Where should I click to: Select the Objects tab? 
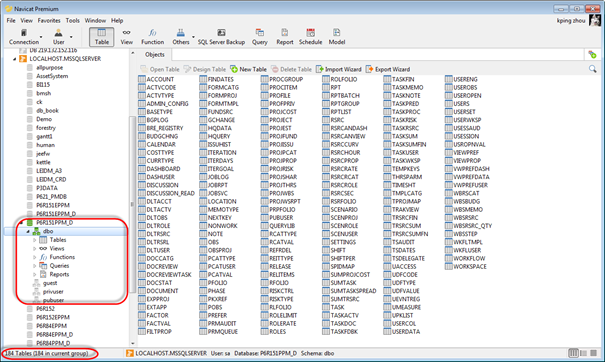point(155,55)
